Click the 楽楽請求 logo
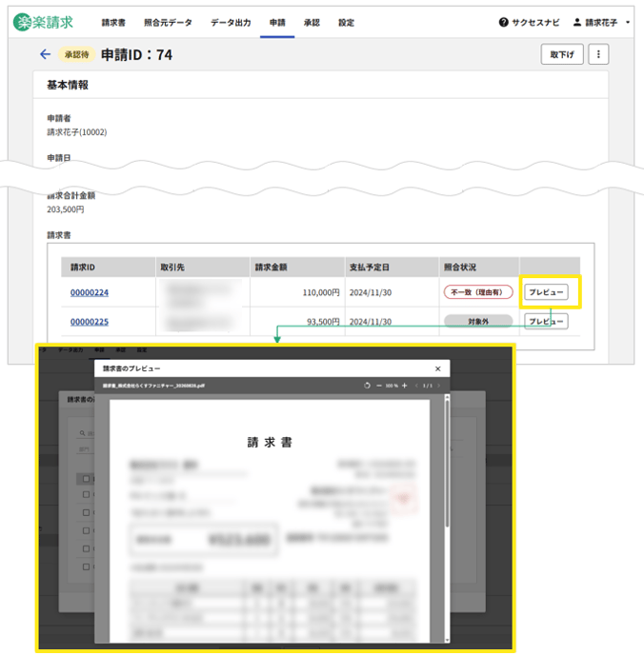This screenshot has height=655, width=644. [43, 22]
